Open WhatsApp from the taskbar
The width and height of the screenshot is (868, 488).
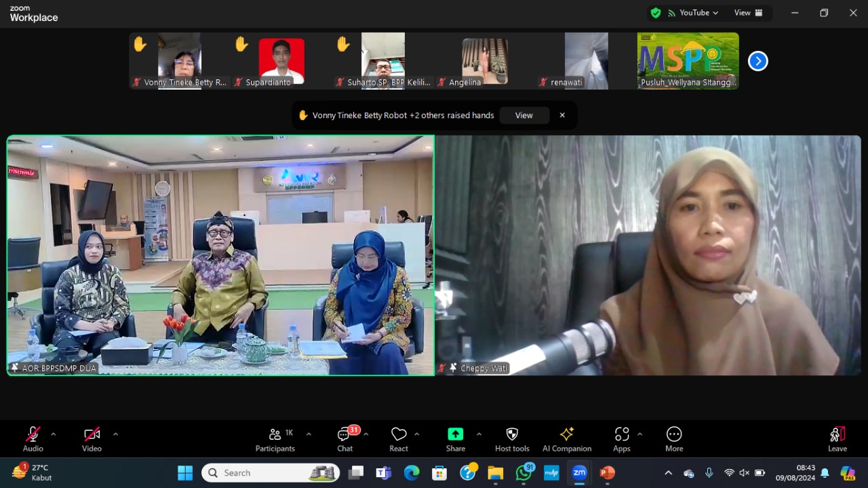click(x=524, y=472)
